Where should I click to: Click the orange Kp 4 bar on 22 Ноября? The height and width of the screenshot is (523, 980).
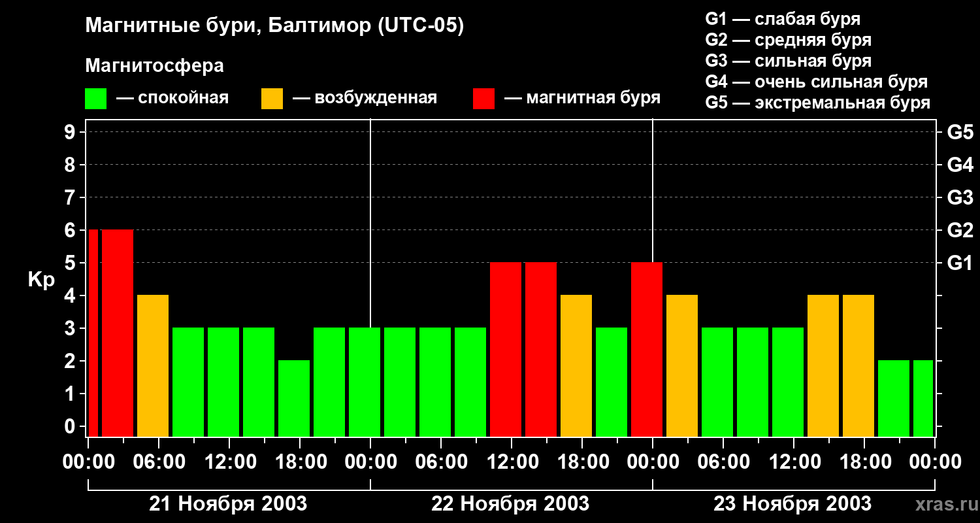tap(576, 365)
